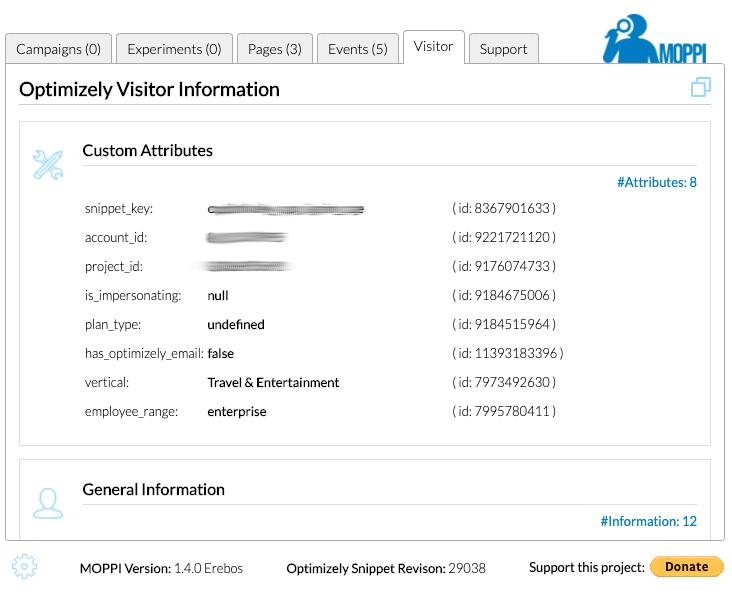Select the General Information heading
This screenshot has height=594, width=732.
(x=154, y=489)
